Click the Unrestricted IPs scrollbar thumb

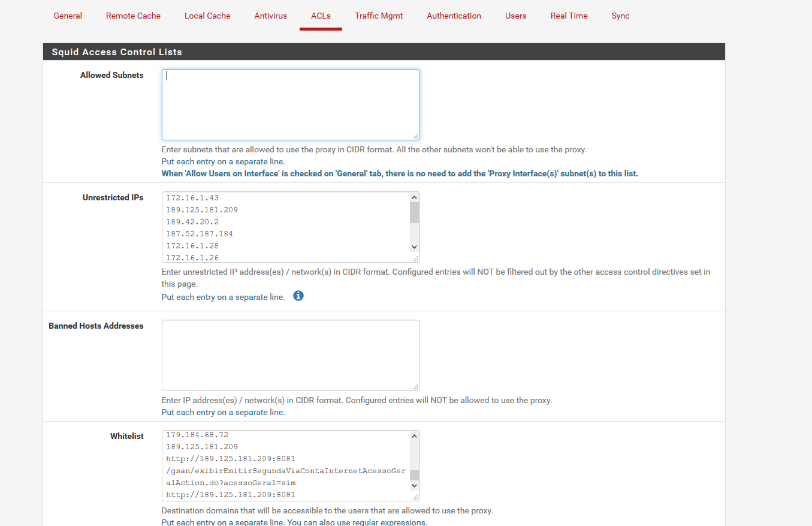point(414,213)
